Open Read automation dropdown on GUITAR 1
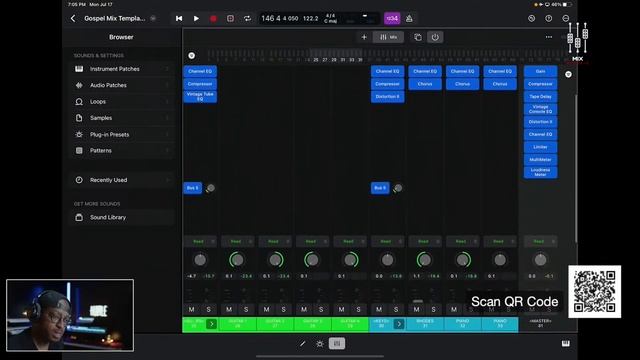Screen dimensions: 640x360 tap(238, 242)
